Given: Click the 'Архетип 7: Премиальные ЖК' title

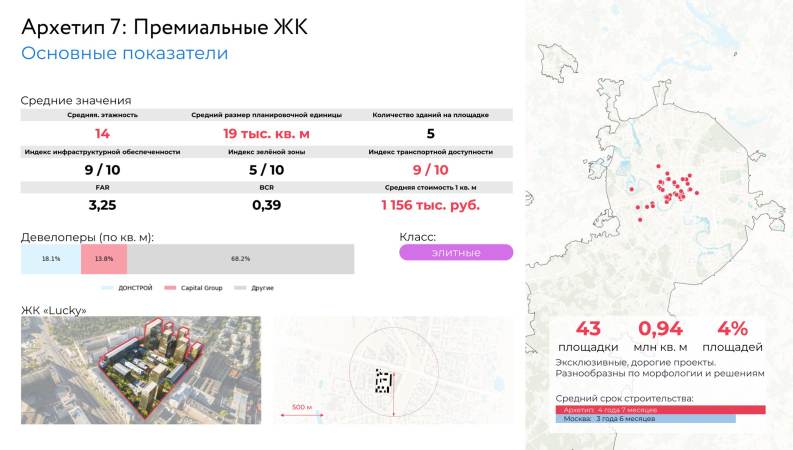Looking at the screenshot, I should point(163,24).
